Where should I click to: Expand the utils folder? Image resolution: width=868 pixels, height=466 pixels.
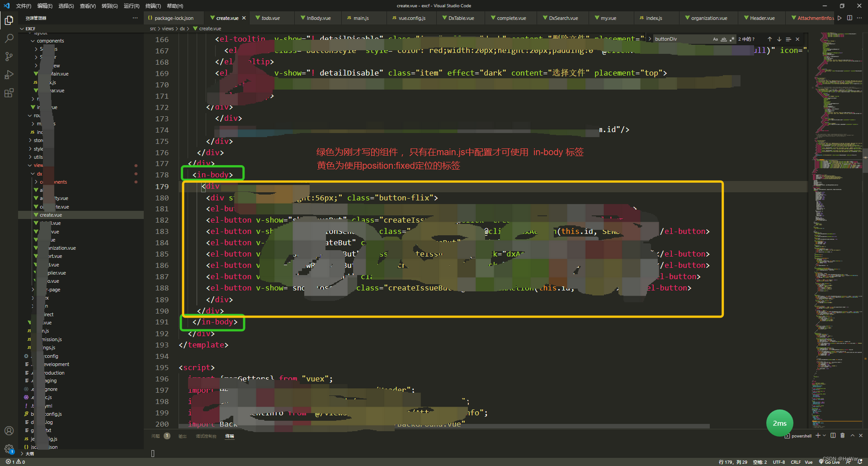38,157
